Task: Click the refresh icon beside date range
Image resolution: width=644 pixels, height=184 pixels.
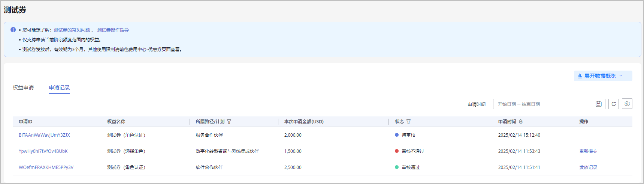Action: 614,104
